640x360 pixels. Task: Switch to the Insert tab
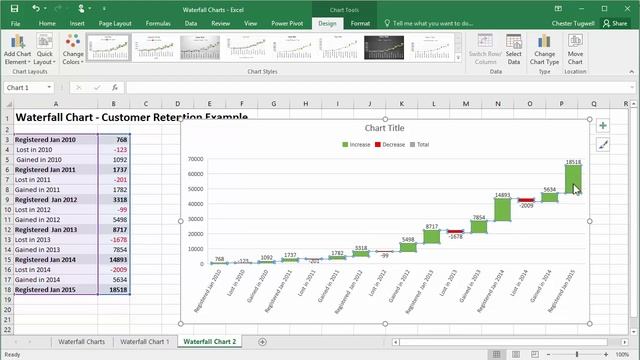coord(77,24)
